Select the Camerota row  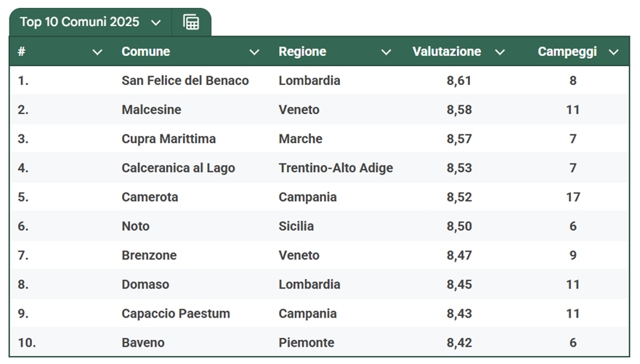pyautogui.click(x=319, y=197)
